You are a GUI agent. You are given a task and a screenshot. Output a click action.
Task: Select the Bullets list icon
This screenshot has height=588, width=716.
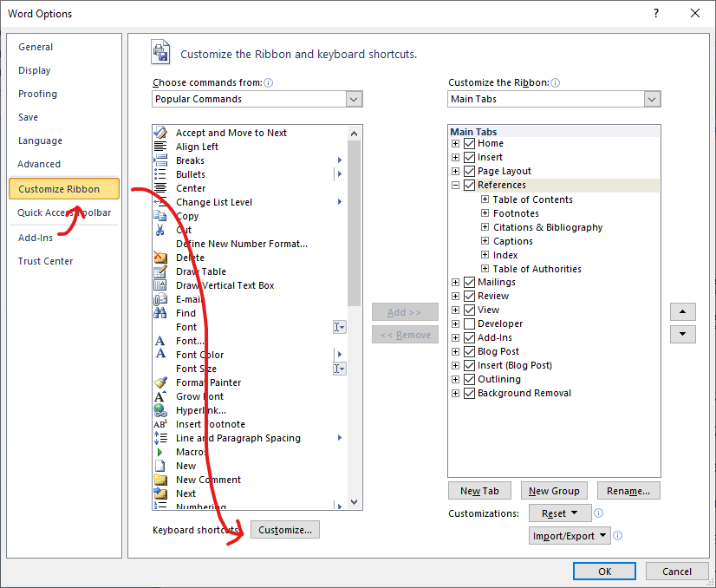(160, 174)
